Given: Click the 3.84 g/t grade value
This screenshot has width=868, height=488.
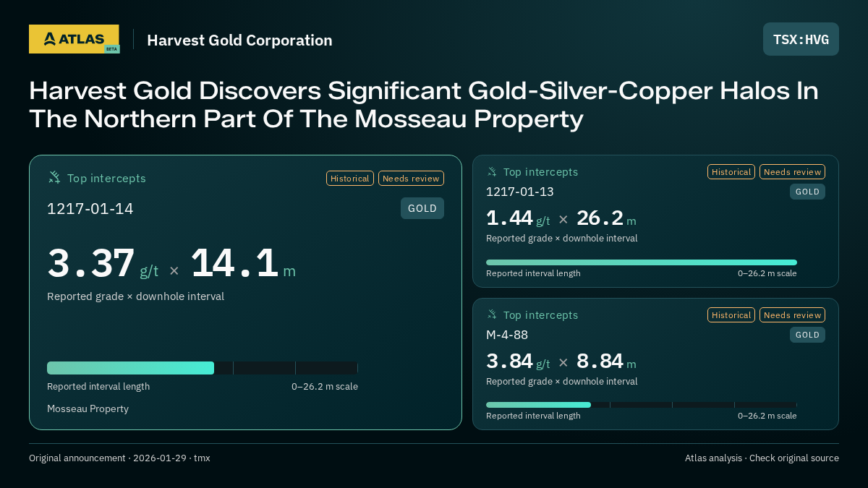Looking at the screenshot, I should pyautogui.click(x=518, y=361).
